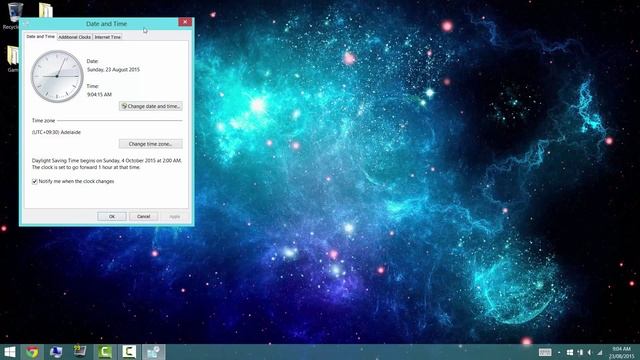The width and height of the screenshot is (640, 360).
Task: Open the monitor app icon in taskbar
Action: [80, 351]
